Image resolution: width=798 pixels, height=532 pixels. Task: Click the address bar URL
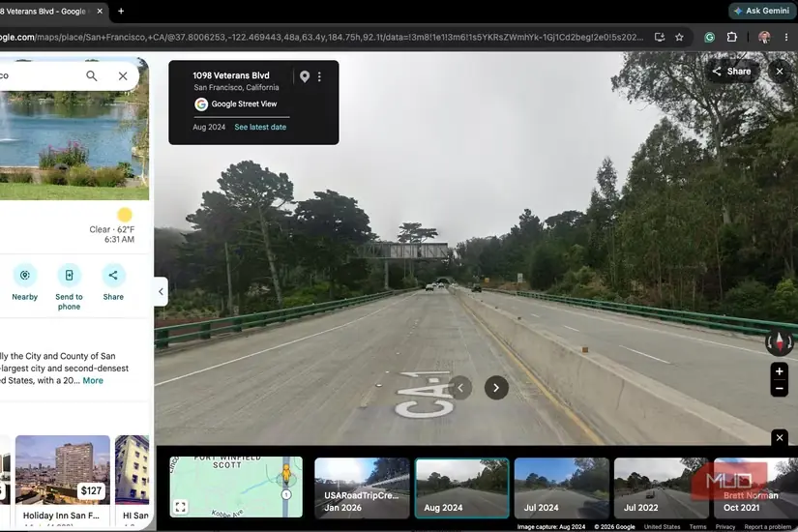pyautogui.click(x=322, y=37)
